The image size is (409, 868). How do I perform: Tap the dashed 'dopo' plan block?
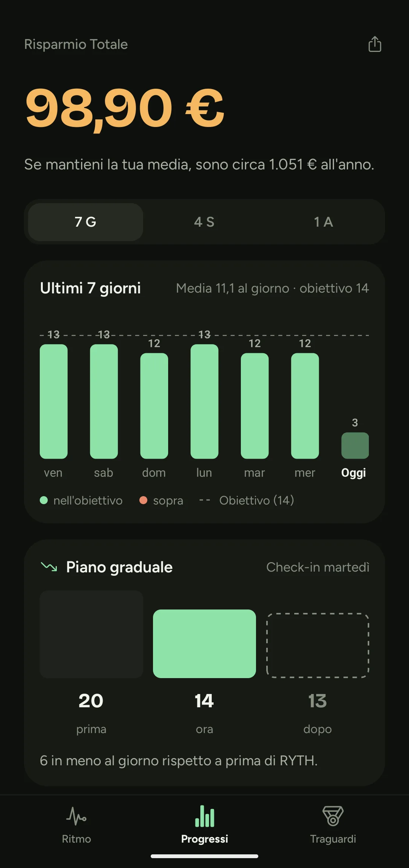point(318,645)
